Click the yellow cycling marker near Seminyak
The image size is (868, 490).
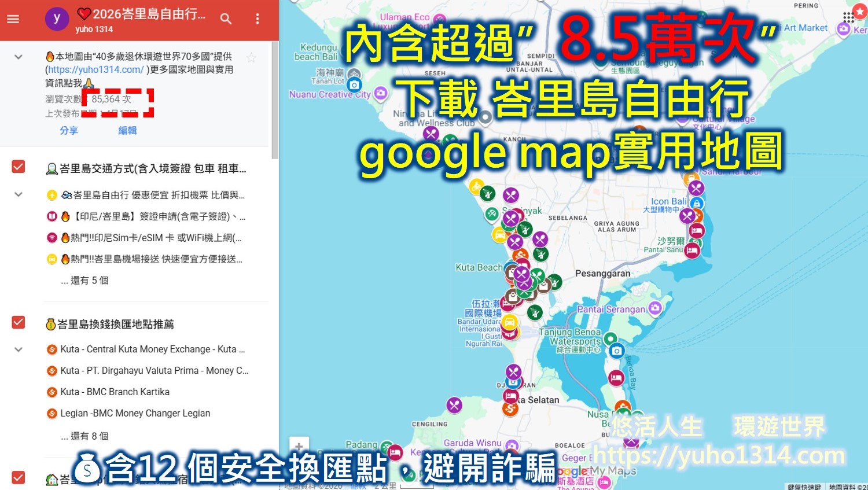[476, 186]
